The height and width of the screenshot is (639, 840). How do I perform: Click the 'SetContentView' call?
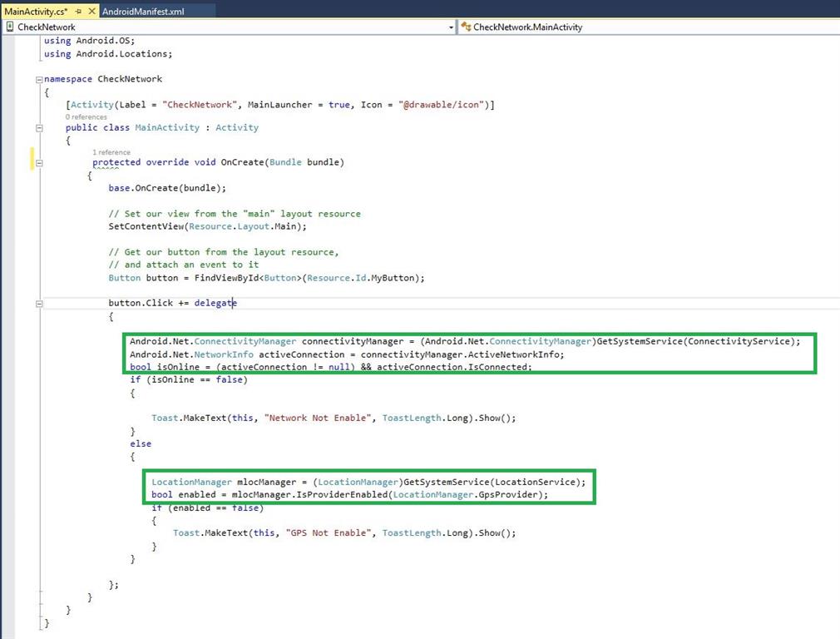[x=146, y=226]
